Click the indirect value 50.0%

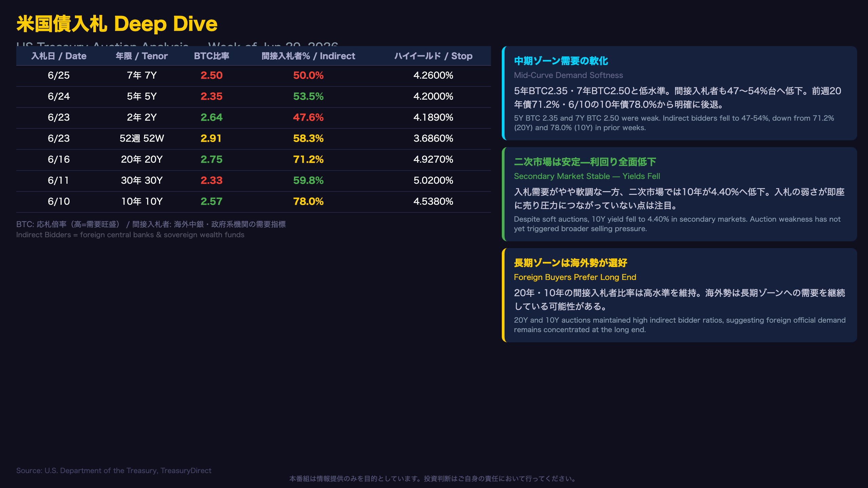[308, 75]
